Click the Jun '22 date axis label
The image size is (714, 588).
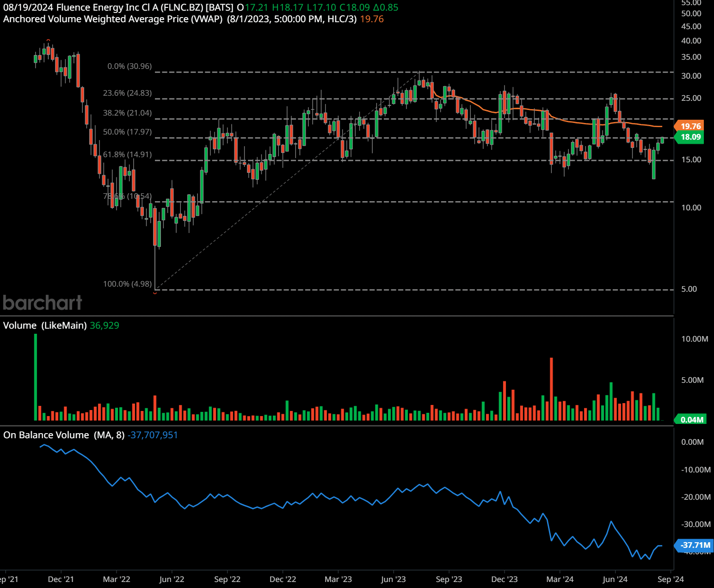172,579
